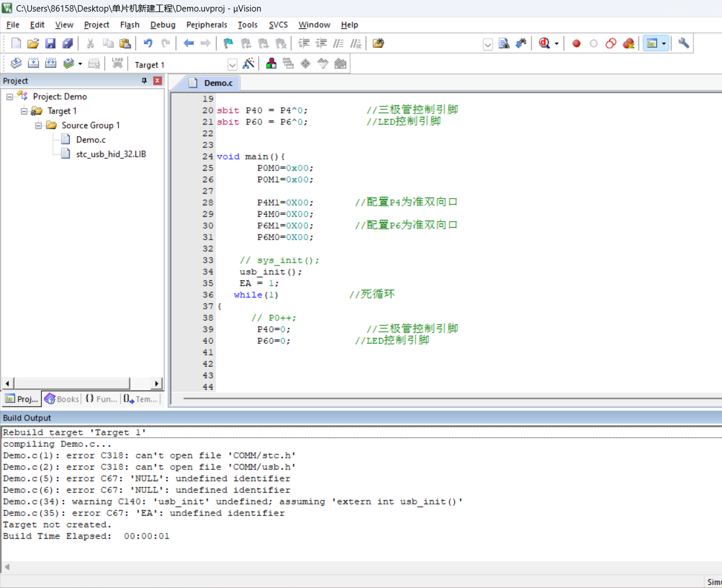
Task: Open the Project menu
Action: click(x=96, y=25)
